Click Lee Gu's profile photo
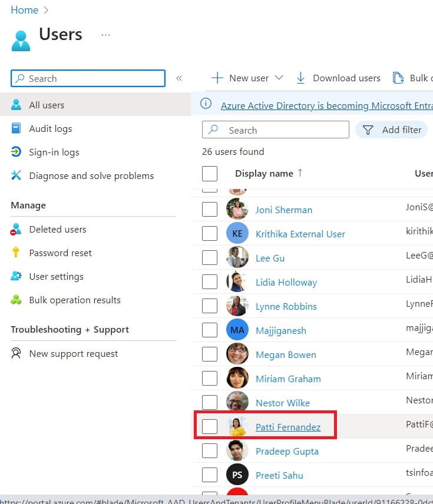 tap(237, 257)
